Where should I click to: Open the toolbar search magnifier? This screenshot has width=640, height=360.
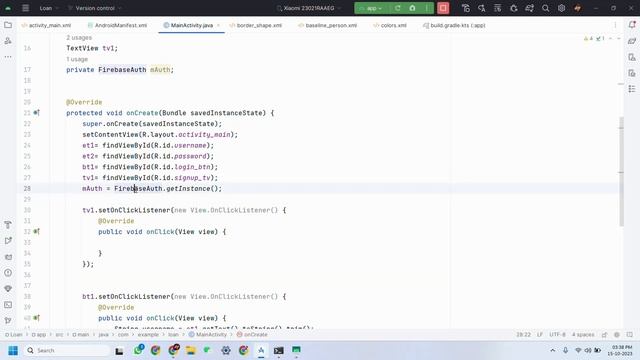[545, 8]
